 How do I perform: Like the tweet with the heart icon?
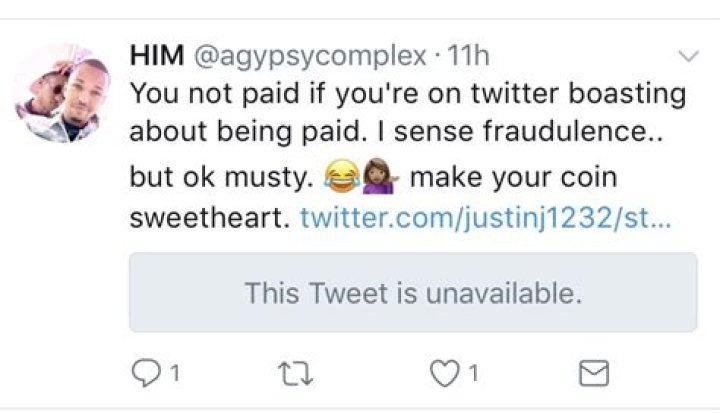[442, 373]
